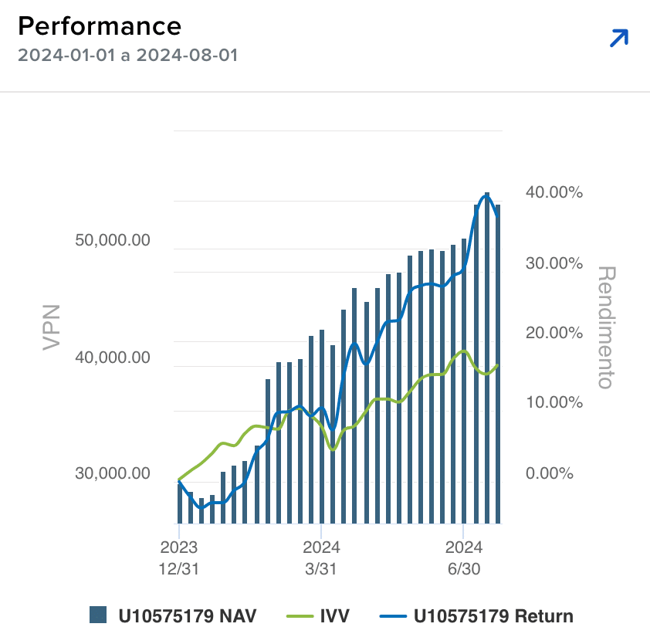Toggle the blue U10575179 Return legend marker

[393, 615]
